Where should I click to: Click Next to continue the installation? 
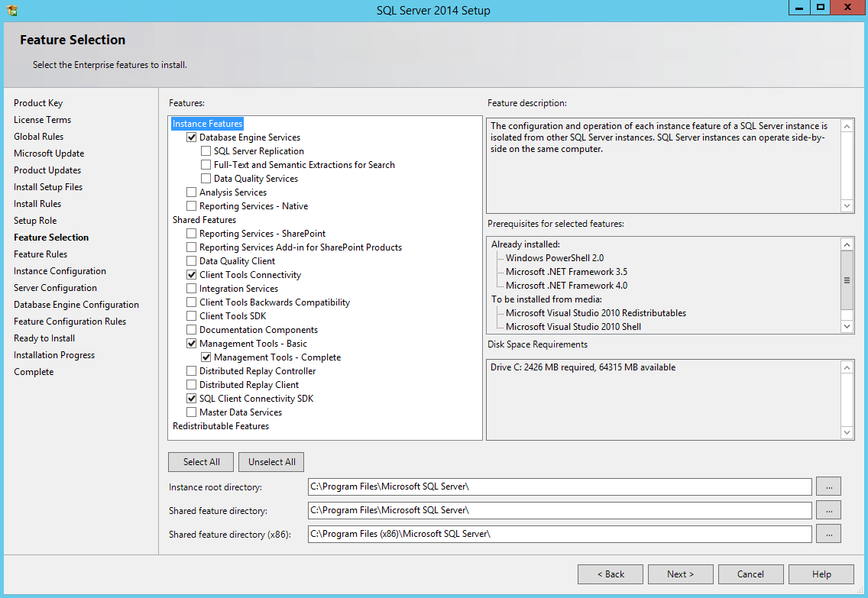click(x=680, y=574)
